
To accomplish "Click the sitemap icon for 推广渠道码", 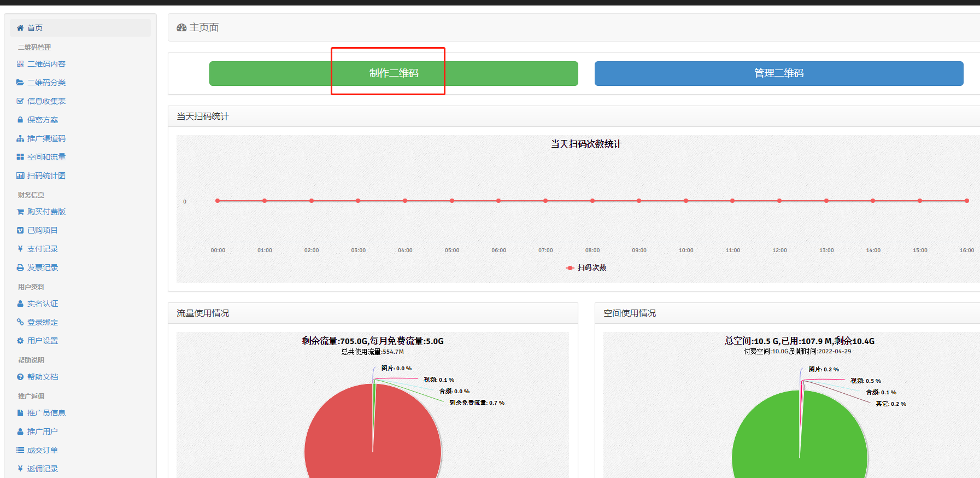I will (x=20, y=138).
